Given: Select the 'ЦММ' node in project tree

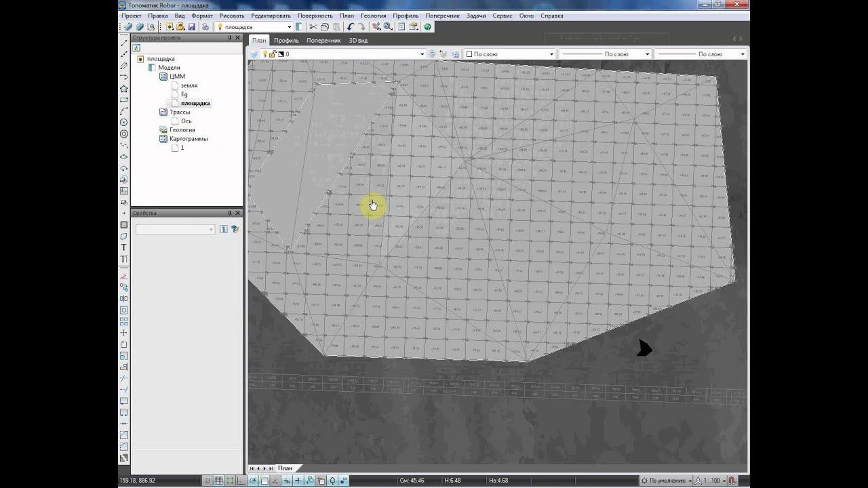Looking at the screenshot, I should [177, 77].
